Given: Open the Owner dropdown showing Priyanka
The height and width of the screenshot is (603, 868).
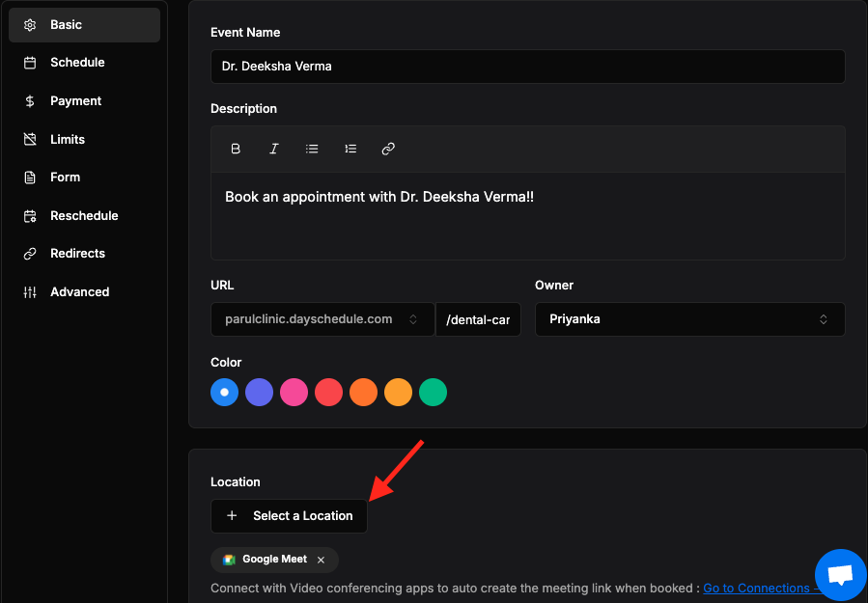Looking at the screenshot, I should (x=689, y=319).
